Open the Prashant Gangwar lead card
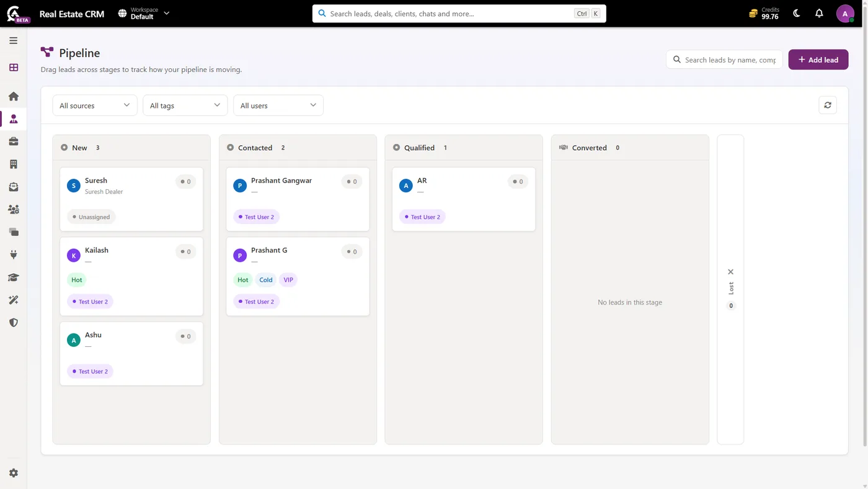The height and width of the screenshot is (489, 868). (x=298, y=199)
